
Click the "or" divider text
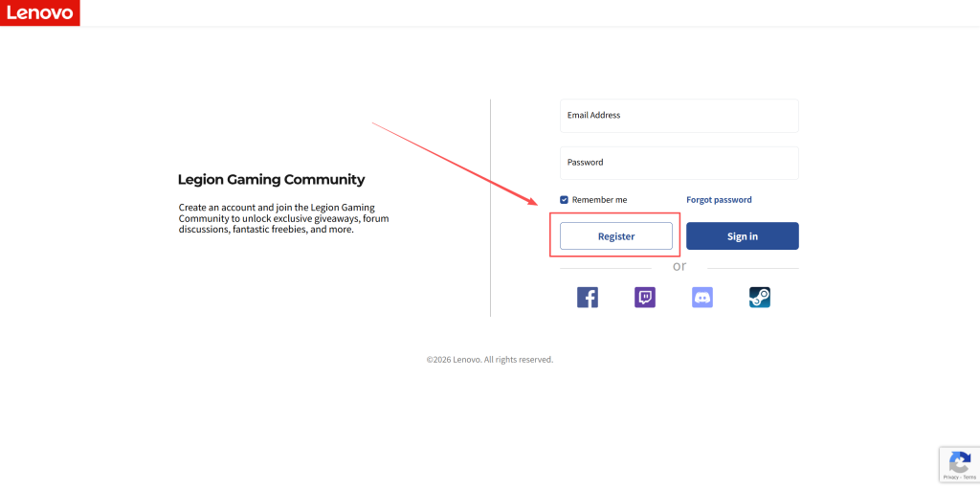coord(679,266)
